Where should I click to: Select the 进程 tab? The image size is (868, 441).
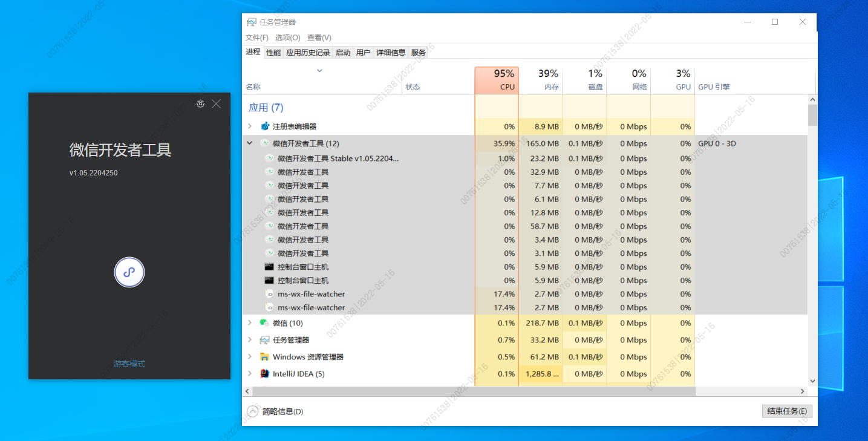[253, 52]
